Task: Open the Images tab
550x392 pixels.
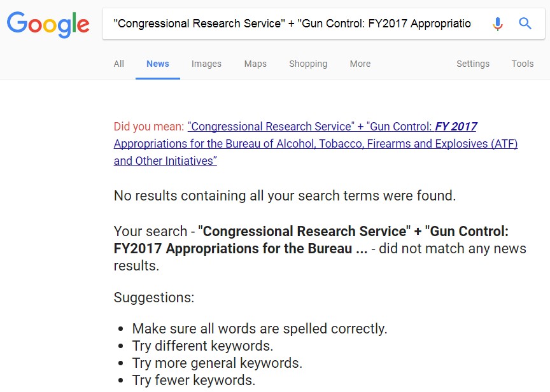Action: click(206, 64)
